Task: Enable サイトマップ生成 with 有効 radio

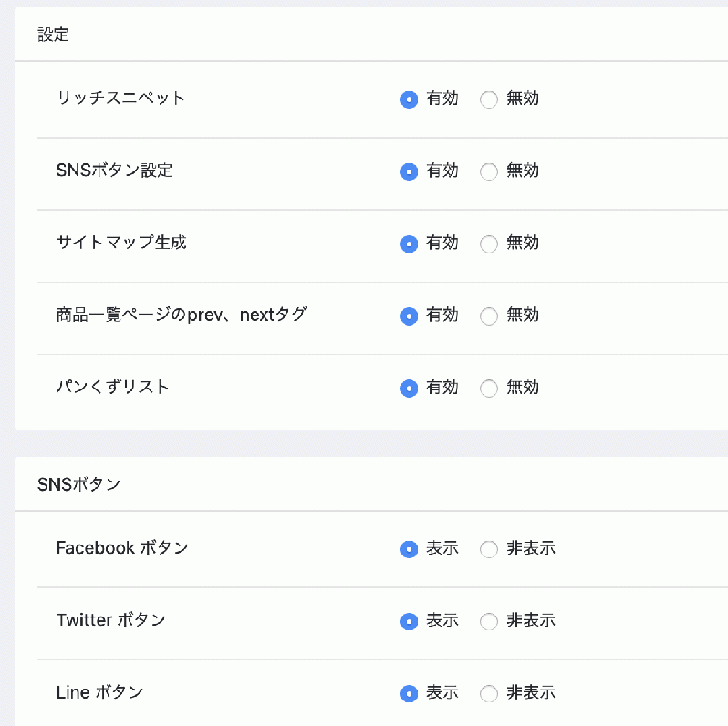Action: click(409, 244)
